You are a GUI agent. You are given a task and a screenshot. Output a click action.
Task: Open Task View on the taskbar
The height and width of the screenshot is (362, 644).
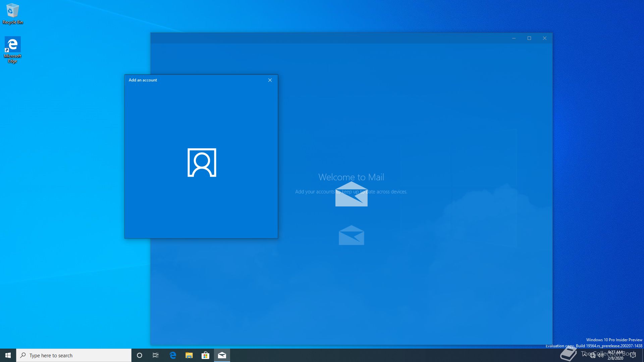tap(156, 355)
